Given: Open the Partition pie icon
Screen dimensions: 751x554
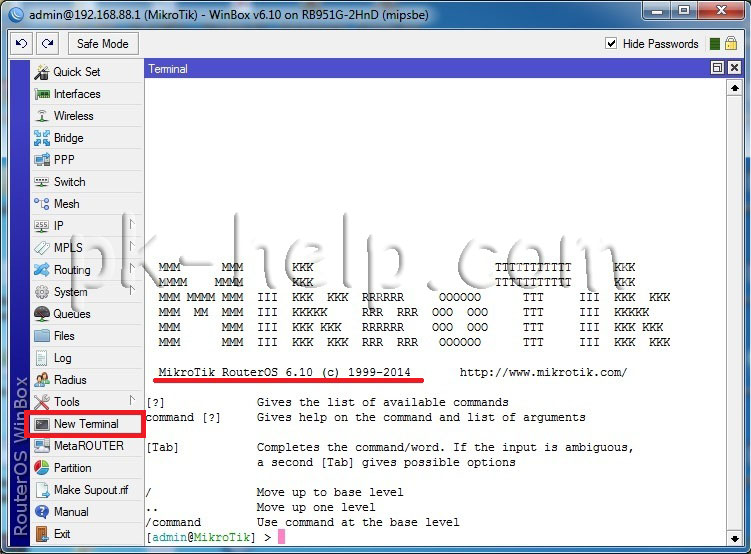Looking at the screenshot, I should 42,468.
